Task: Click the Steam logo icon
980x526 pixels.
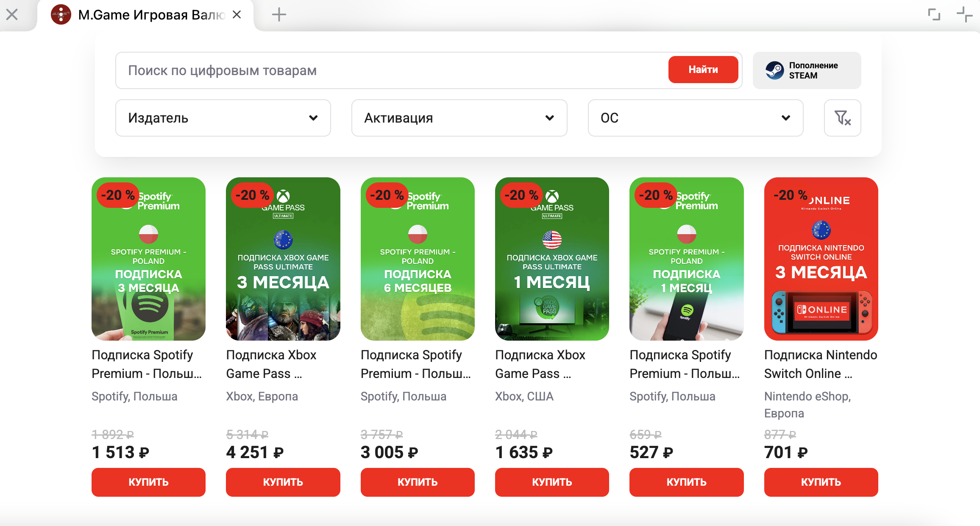Action: (774, 70)
